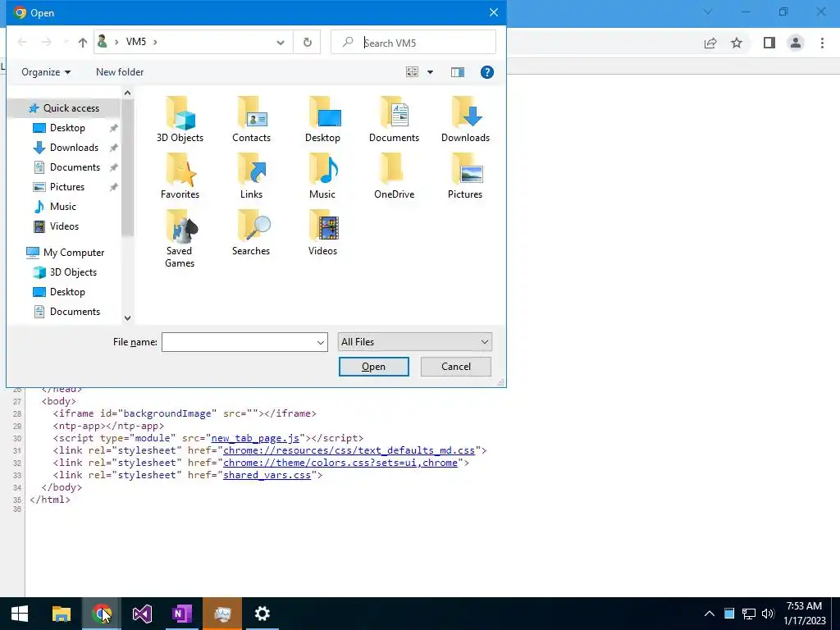
Task: Click the clock in the taskbar
Action: tap(804, 614)
